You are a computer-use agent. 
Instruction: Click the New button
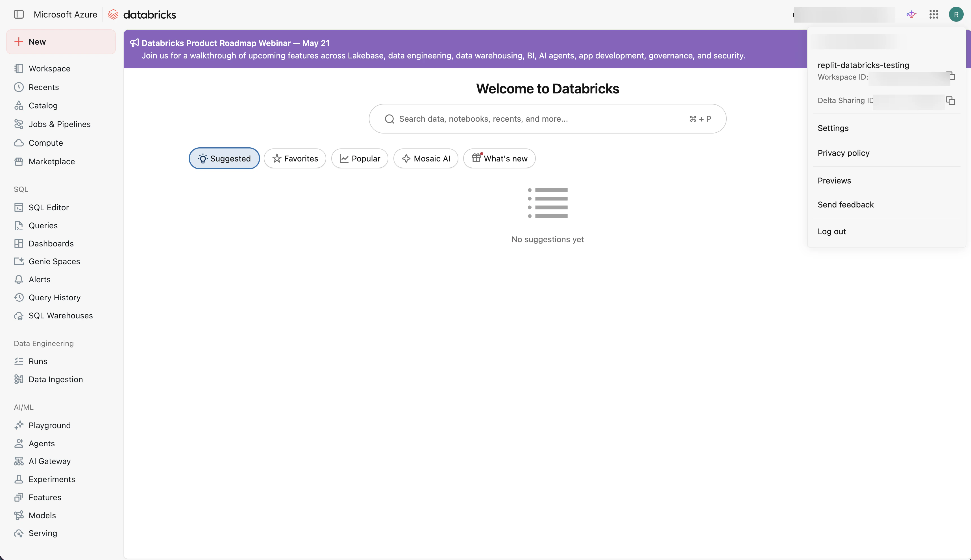click(x=61, y=41)
